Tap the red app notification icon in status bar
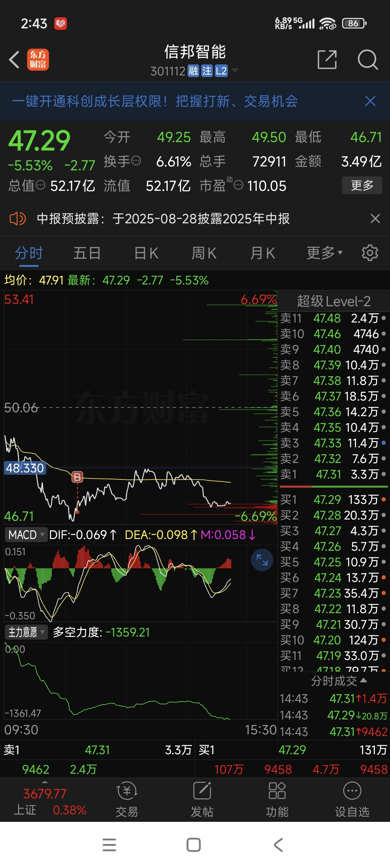 click(x=61, y=24)
